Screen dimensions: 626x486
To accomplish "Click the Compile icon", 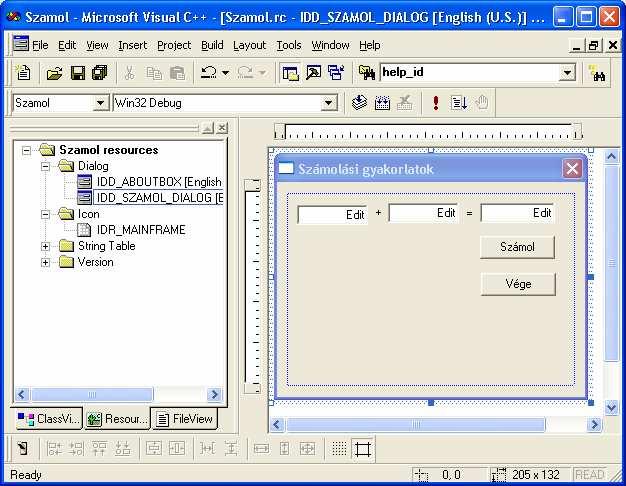I will [x=359, y=103].
